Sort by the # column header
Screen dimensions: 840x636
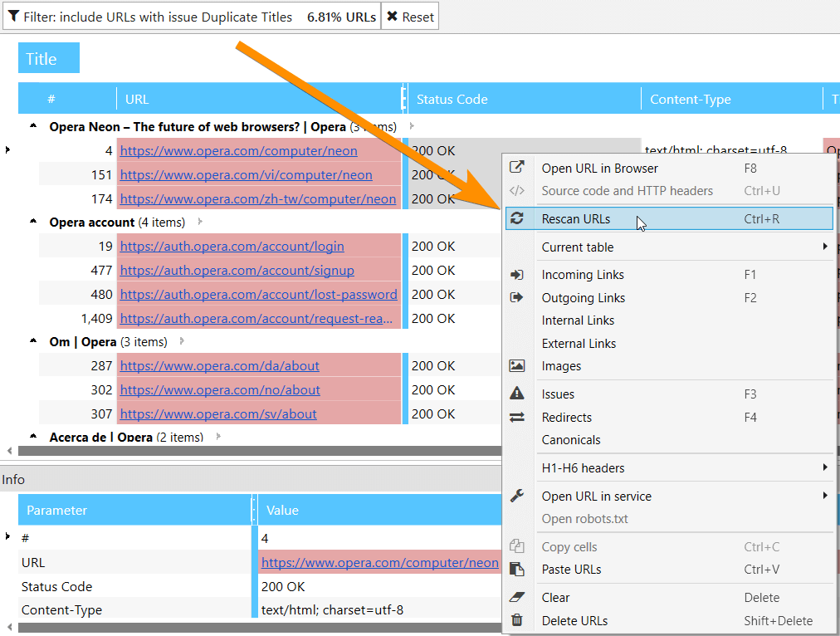[67, 99]
